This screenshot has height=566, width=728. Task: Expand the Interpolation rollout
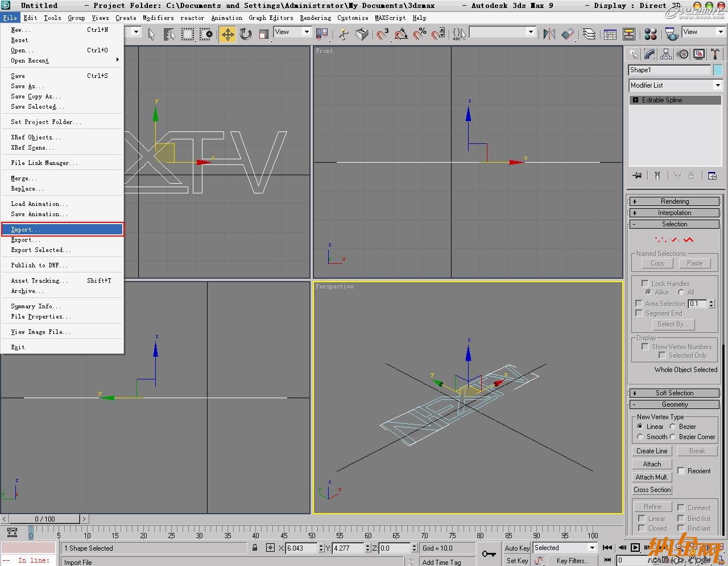pyautogui.click(x=675, y=213)
